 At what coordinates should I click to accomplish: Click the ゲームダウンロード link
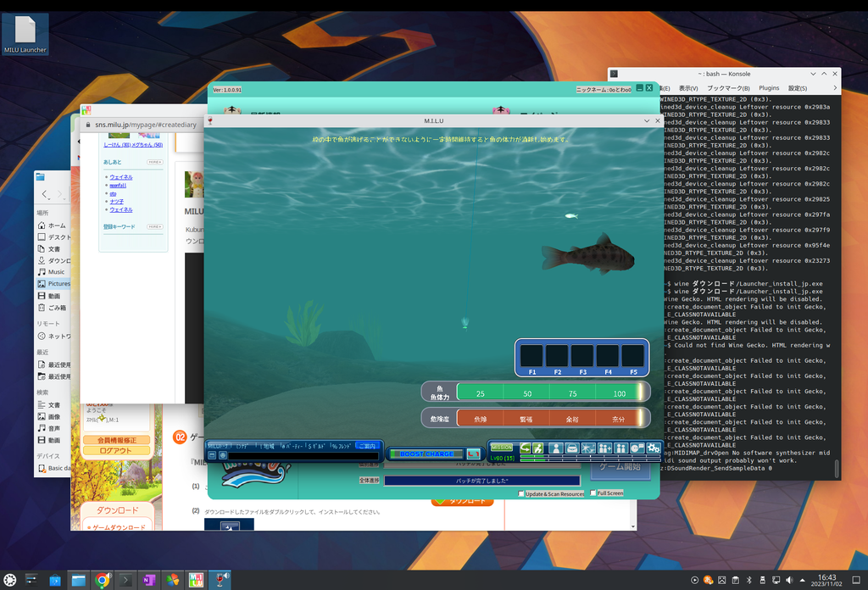119,527
